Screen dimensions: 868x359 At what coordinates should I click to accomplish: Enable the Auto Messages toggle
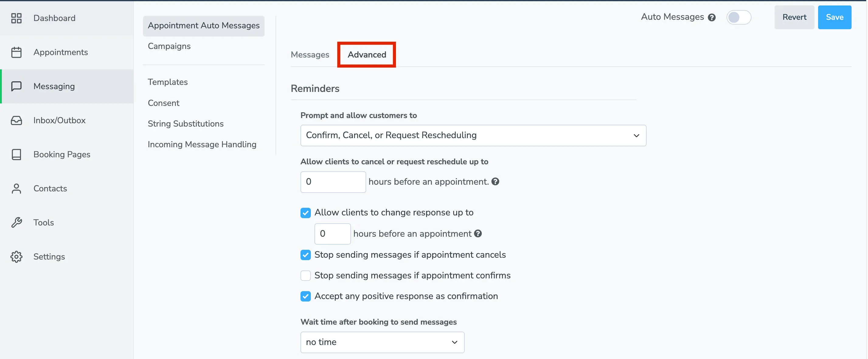point(739,17)
